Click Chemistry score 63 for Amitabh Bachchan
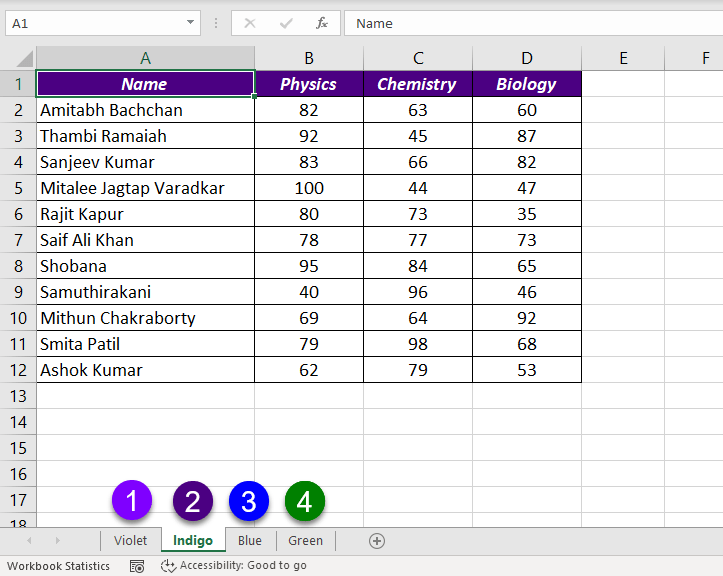The image size is (723, 576). 418,110
